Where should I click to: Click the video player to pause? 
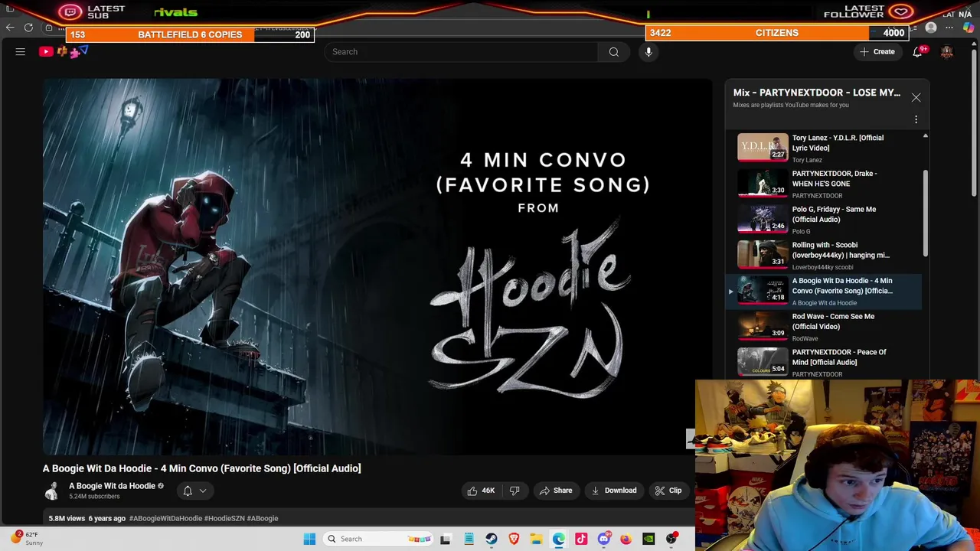[x=377, y=267]
